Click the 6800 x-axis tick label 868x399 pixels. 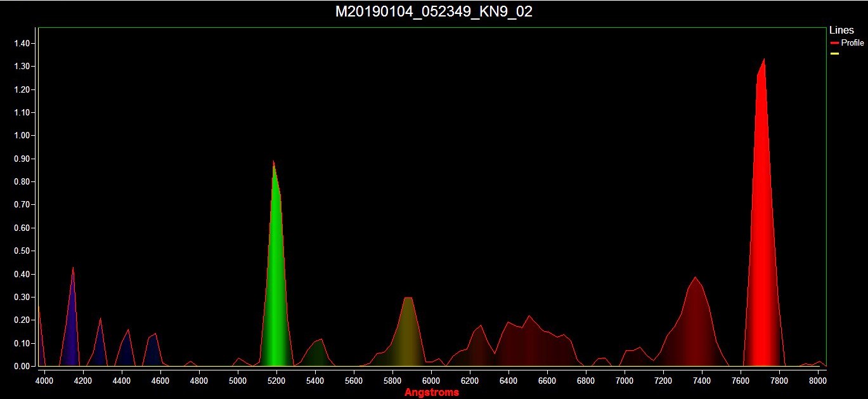(x=586, y=381)
